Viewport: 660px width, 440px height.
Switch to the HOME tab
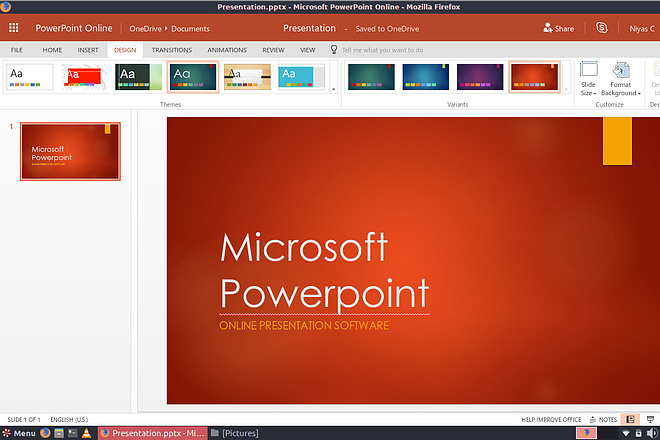pos(52,50)
